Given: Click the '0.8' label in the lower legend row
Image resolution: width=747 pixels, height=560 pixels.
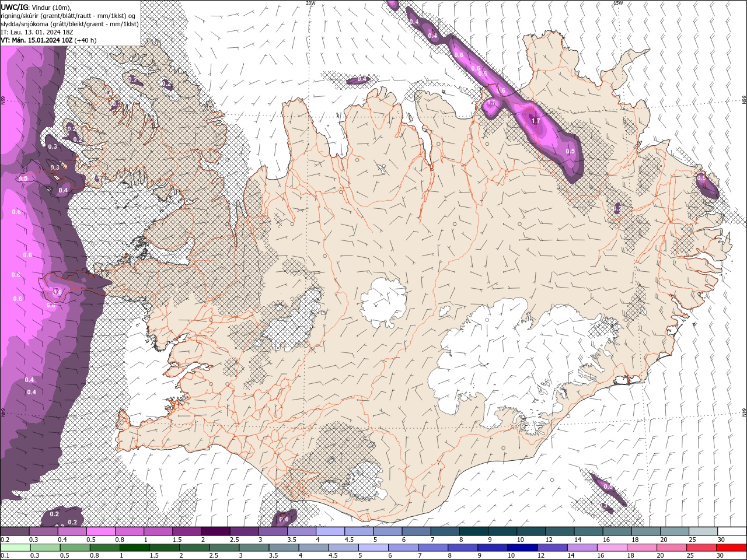Looking at the screenshot, I should (95, 555).
